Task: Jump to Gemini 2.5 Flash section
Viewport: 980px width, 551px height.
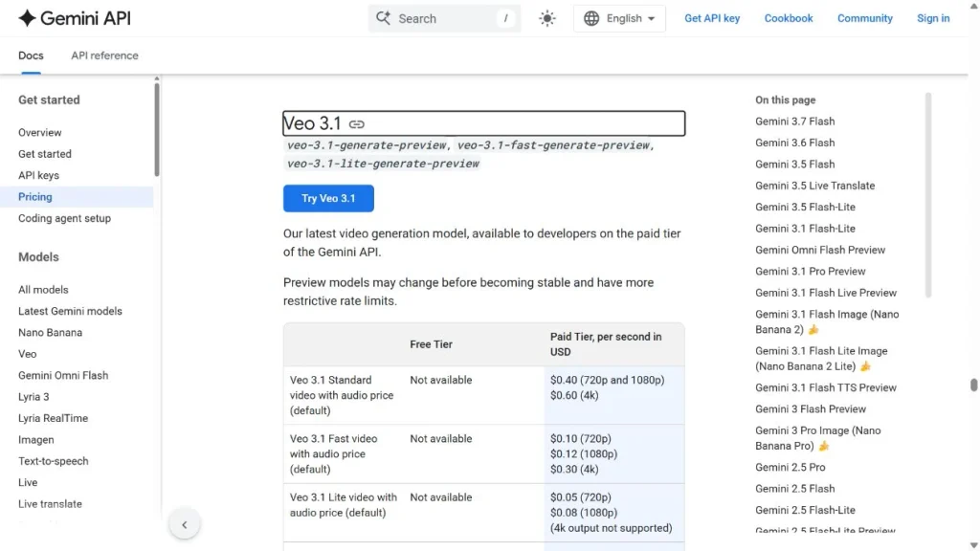Action: pyautogui.click(x=794, y=489)
